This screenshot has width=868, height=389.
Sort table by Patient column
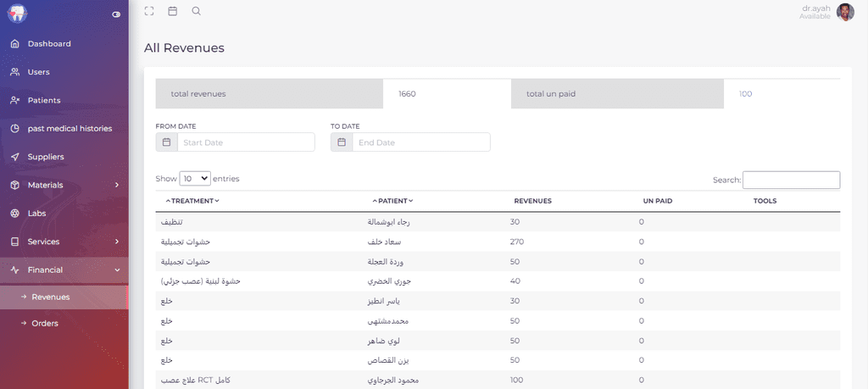(393, 201)
